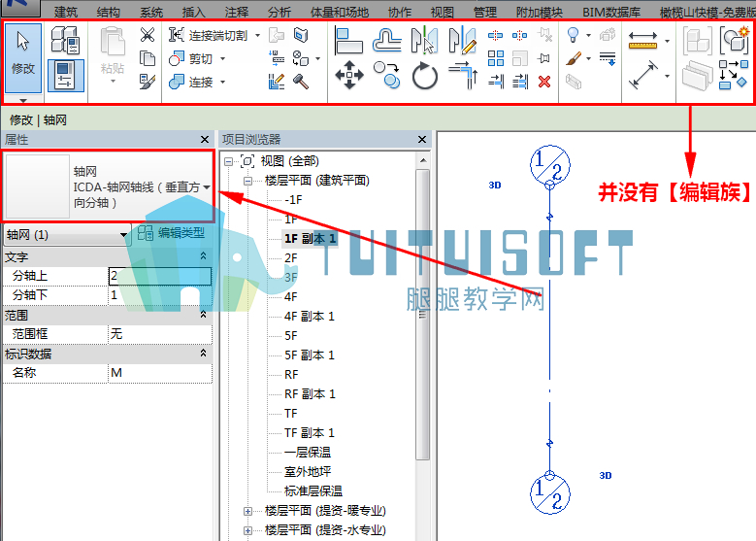Select the Modify (修改) arrow tool

(22, 57)
